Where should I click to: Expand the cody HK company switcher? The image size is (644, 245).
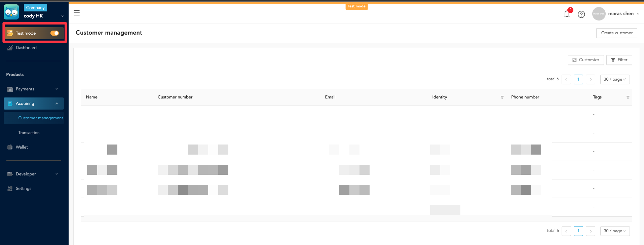pyautogui.click(x=62, y=16)
